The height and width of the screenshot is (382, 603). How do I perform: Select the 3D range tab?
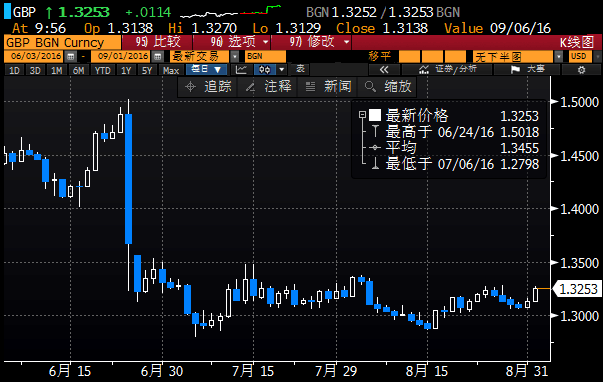(35, 70)
